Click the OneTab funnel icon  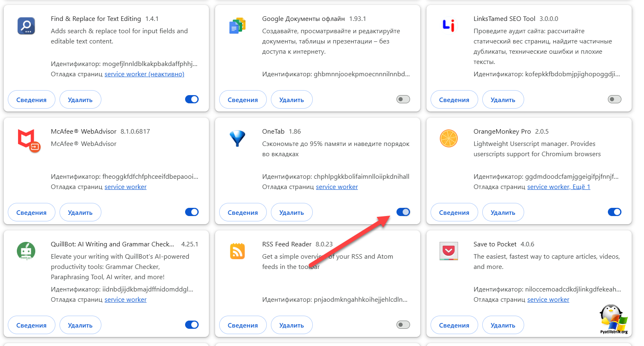[x=237, y=139]
